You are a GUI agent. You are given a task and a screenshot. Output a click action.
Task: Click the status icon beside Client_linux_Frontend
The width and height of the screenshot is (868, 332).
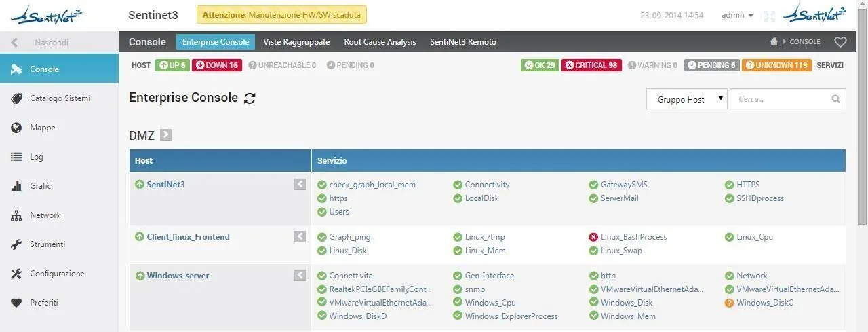(140, 237)
